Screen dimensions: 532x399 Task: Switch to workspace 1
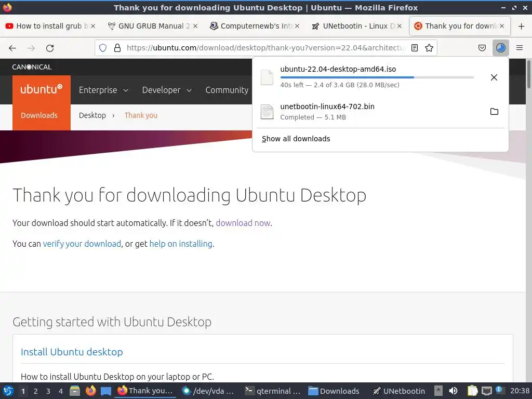(x=23, y=391)
